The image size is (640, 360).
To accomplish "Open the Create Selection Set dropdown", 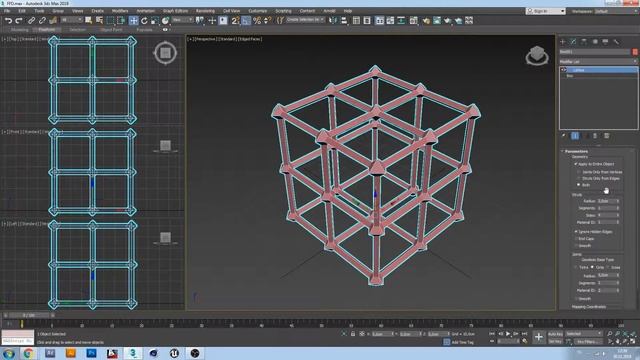I will 305,20.
